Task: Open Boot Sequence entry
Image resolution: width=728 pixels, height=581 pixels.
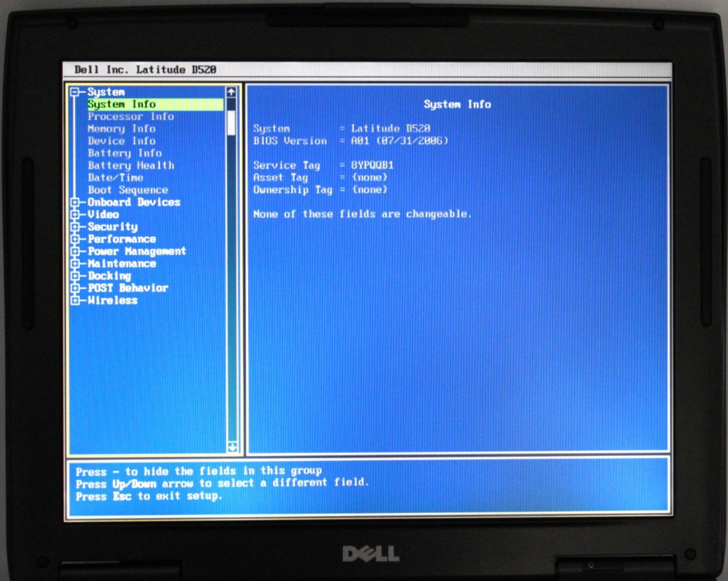Action: coord(128,190)
